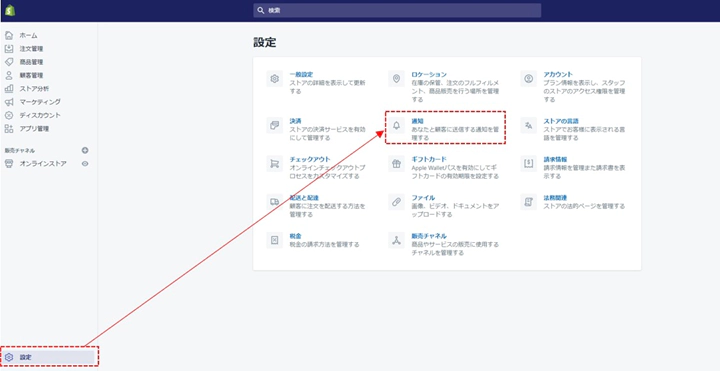Click the 配送と配達 truck icon

[275, 202]
